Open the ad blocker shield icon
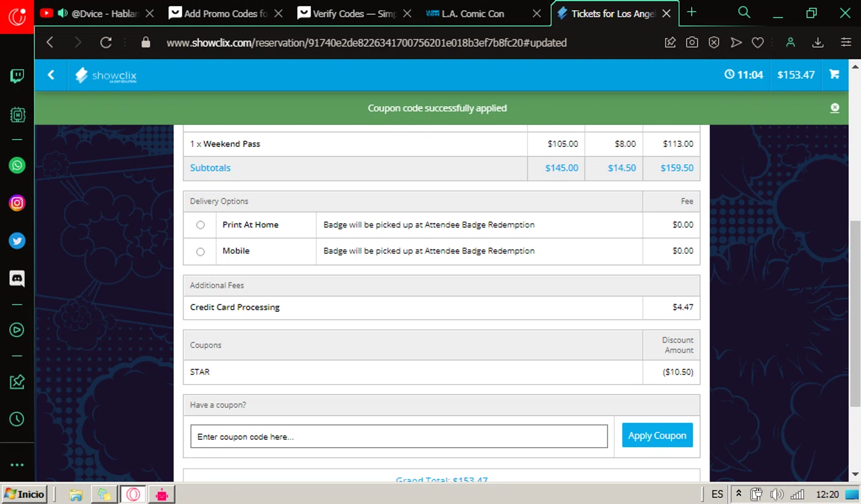861x504 pixels. point(713,42)
